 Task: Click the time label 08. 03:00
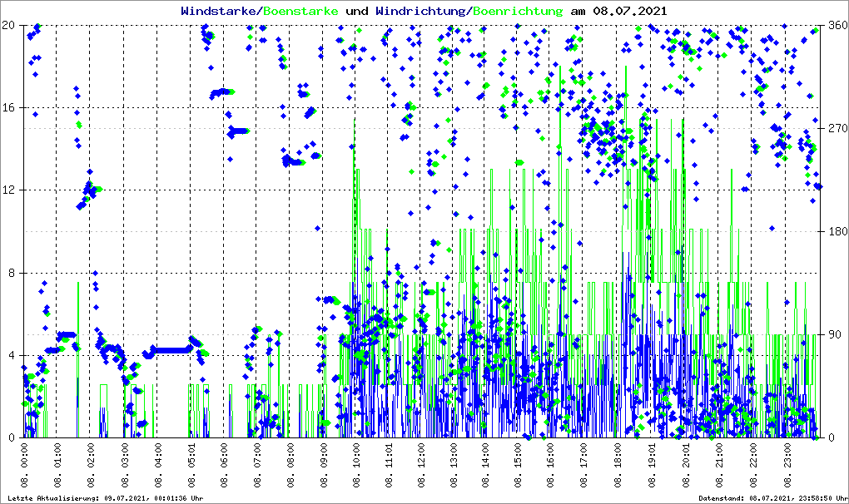[124, 466]
